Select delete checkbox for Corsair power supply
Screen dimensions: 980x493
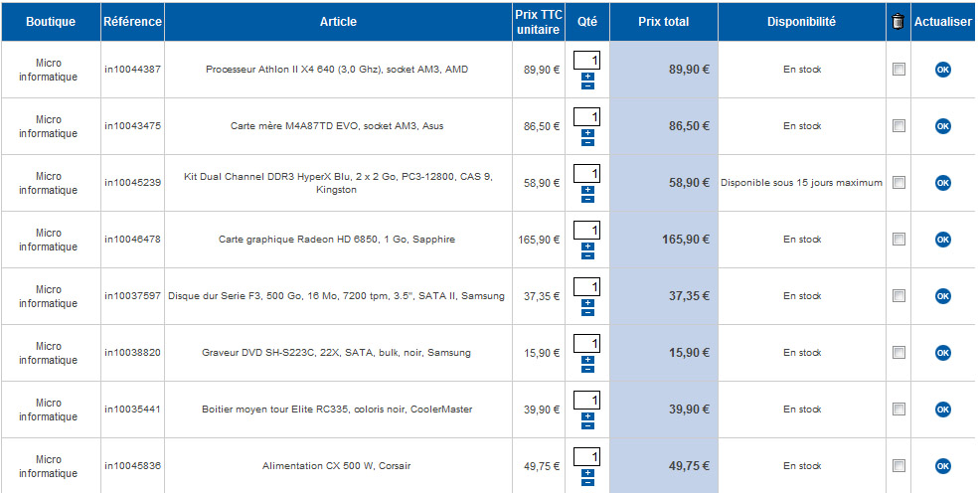click(x=898, y=466)
